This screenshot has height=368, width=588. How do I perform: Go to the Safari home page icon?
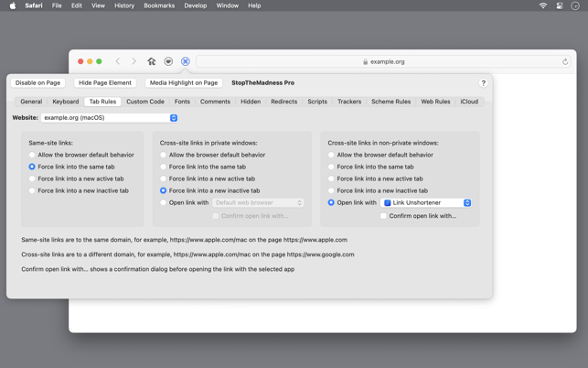(x=152, y=61)
